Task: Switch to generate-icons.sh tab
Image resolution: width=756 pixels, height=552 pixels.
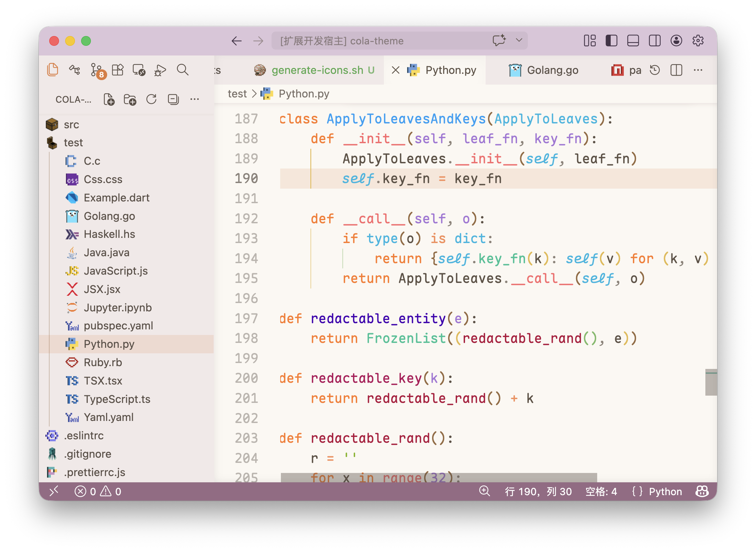Action: point(314,70)
